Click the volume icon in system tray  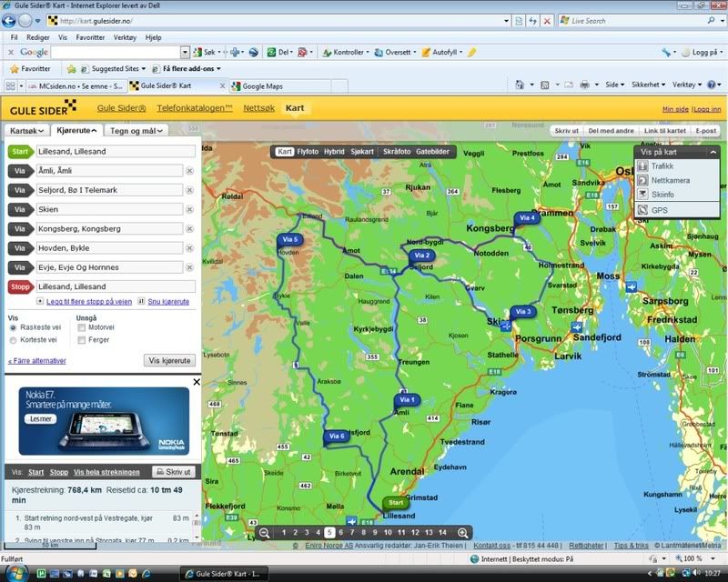696,573
